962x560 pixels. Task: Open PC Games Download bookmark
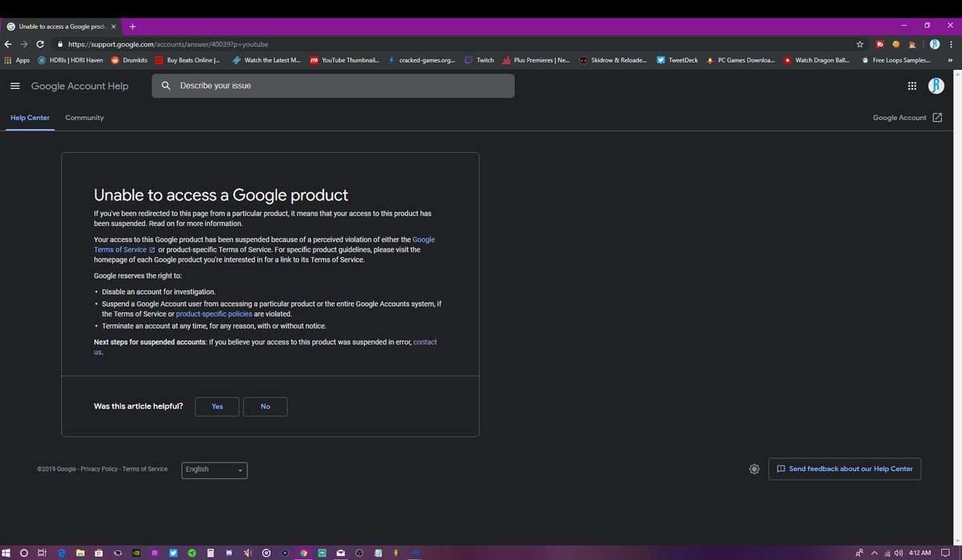coord(740,60)
